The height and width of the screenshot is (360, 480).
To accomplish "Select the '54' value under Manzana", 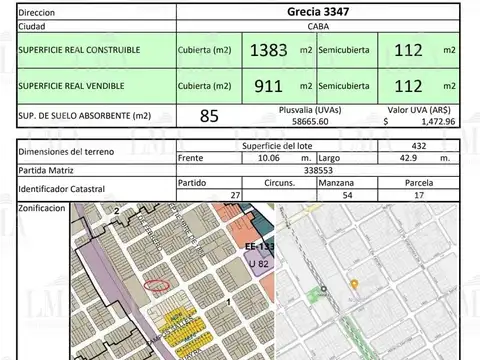I will [x=347, y=195].
